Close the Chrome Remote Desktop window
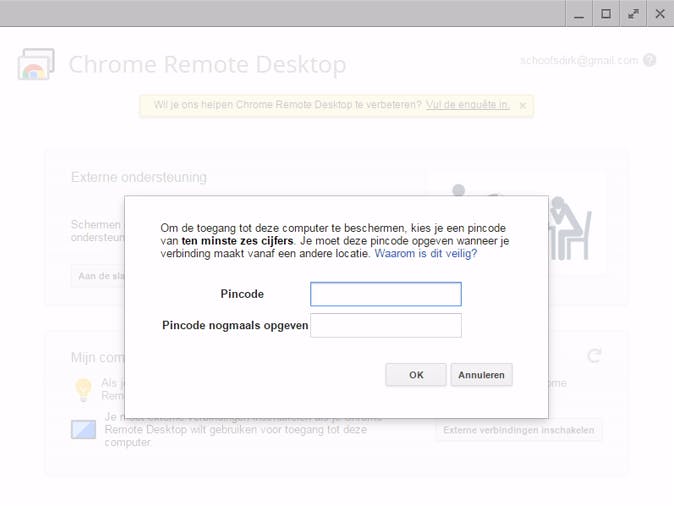 tap(660, 14)
